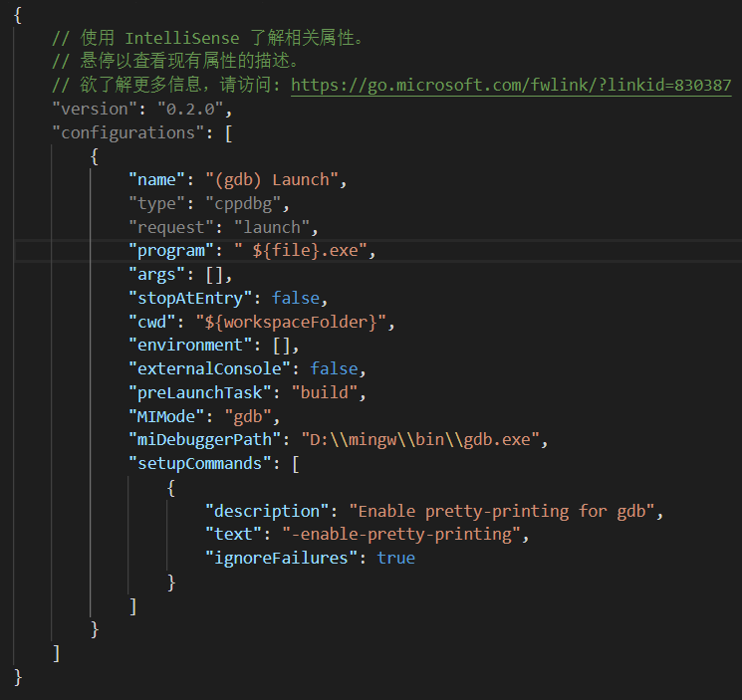This screenshot has height=700, width=742.
Task: Click the "cwd" property key
Action: (x=152, y=322)
